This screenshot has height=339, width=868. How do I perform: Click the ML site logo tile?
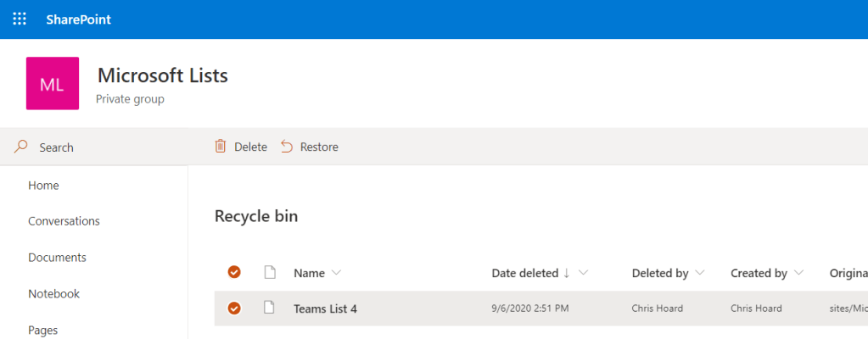pos(53,84)
